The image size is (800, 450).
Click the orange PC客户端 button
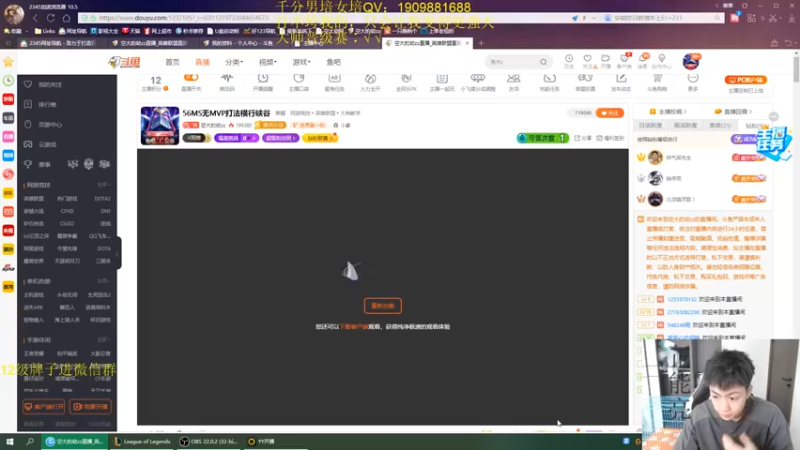(745, 80)
